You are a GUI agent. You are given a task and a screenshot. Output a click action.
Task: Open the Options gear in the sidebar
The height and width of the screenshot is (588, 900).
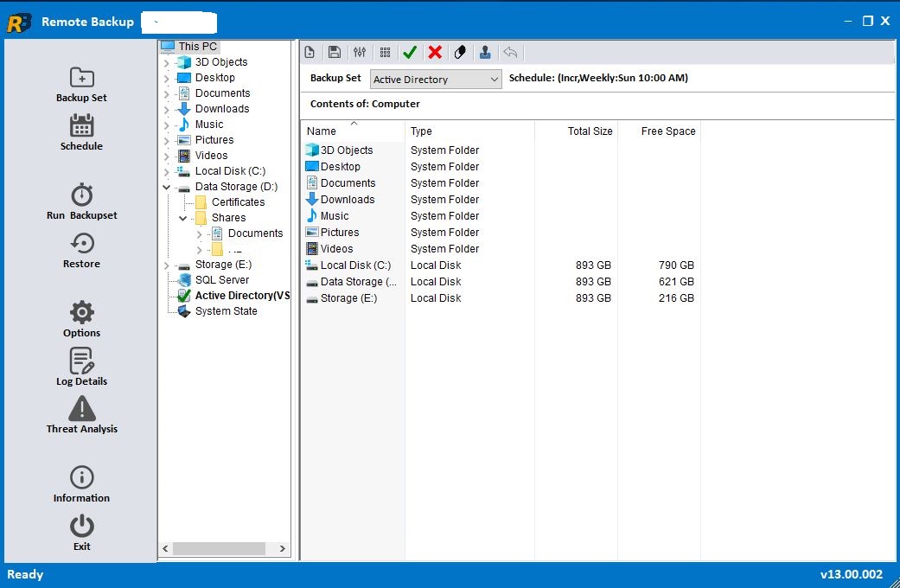(81, 320)
